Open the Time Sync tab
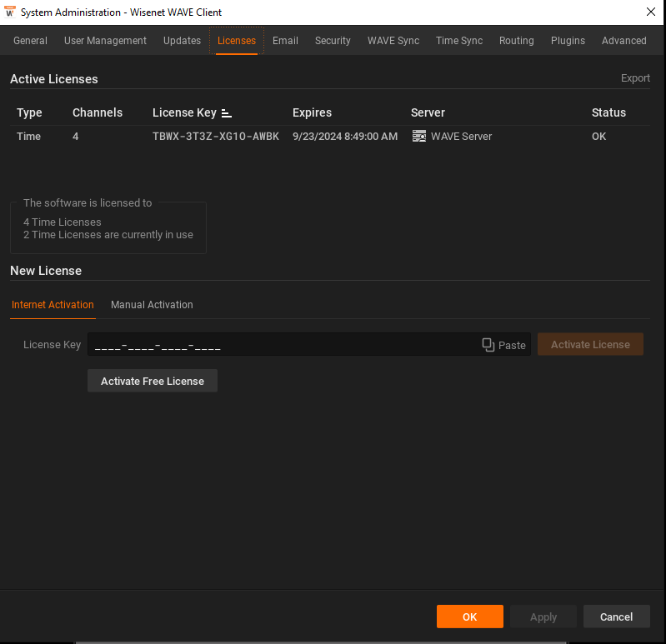Screen dimensions: 666x644 459,41
